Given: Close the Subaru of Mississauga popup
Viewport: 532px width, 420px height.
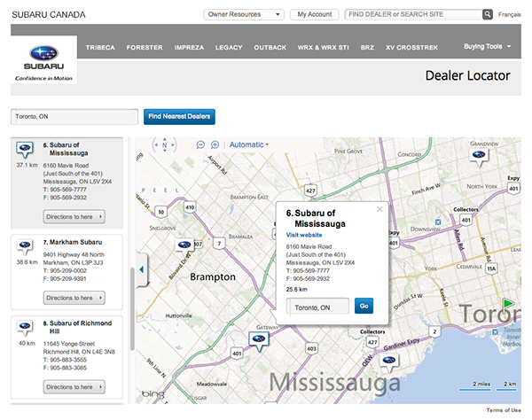Looking at the screenshot, I should (x=379, y=209).
